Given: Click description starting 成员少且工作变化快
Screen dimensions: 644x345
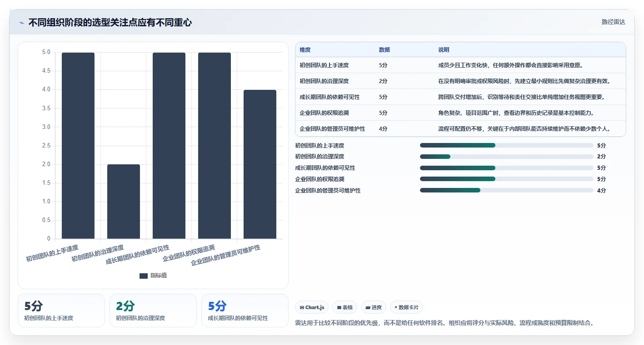Looking at the screenshot, I should pyautogui.click(x=510, y=65).
